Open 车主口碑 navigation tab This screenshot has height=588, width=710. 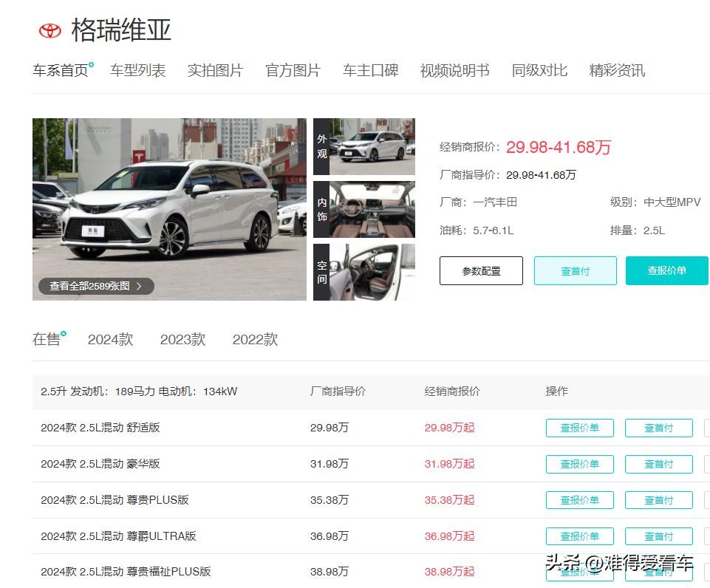(x=370, y=71)
